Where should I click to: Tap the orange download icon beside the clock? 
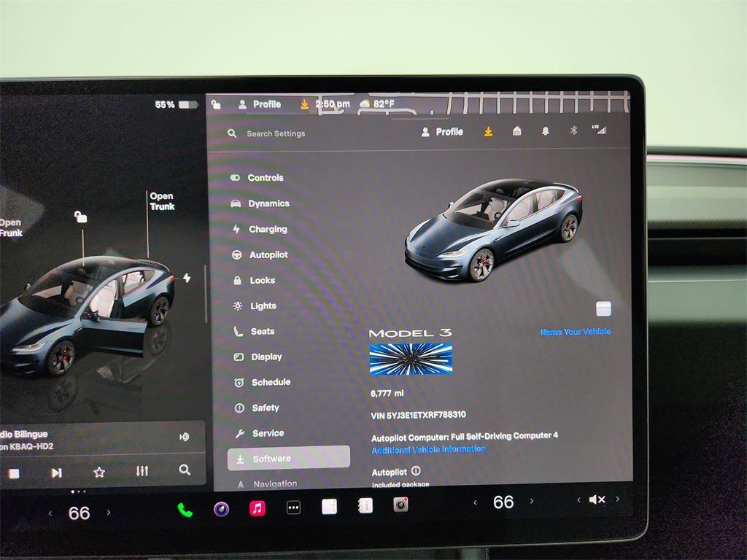tap(304, 104)
